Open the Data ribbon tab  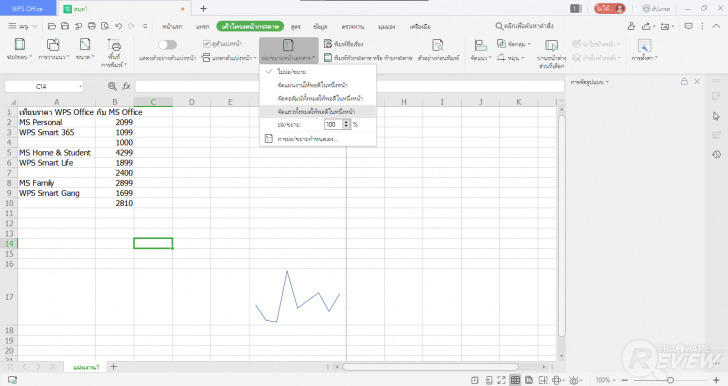coord(320,26)
